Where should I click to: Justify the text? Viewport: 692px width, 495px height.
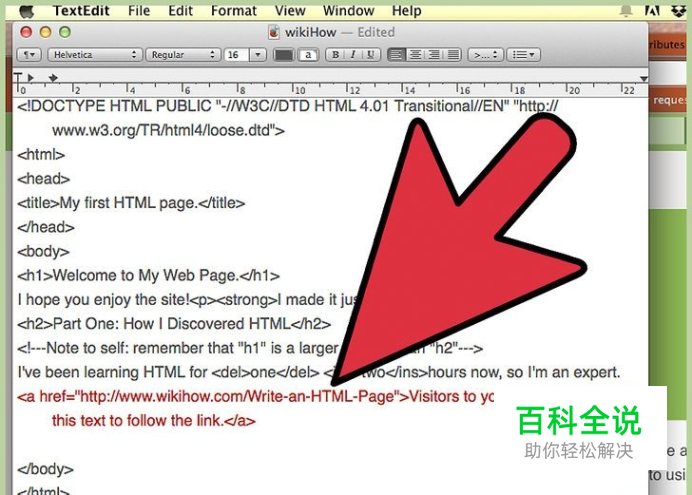(x=452, y=55)
